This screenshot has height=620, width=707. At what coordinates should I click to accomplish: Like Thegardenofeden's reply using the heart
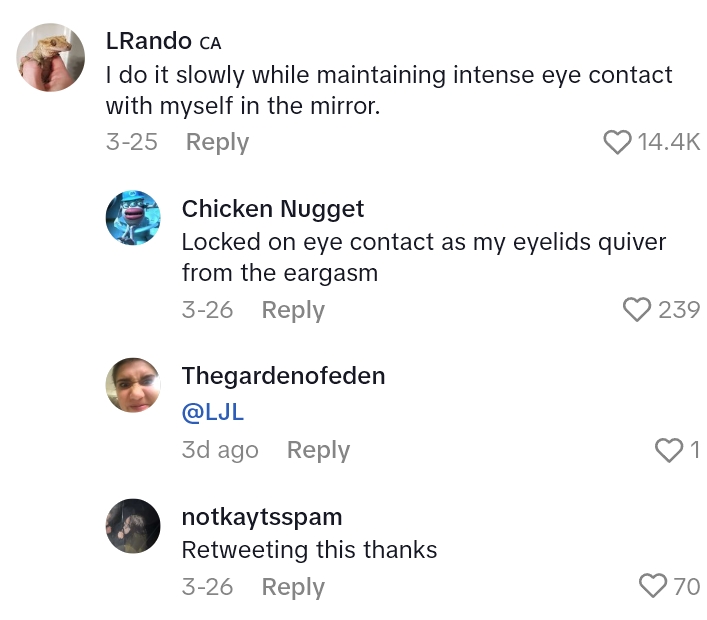coord(668,451)
